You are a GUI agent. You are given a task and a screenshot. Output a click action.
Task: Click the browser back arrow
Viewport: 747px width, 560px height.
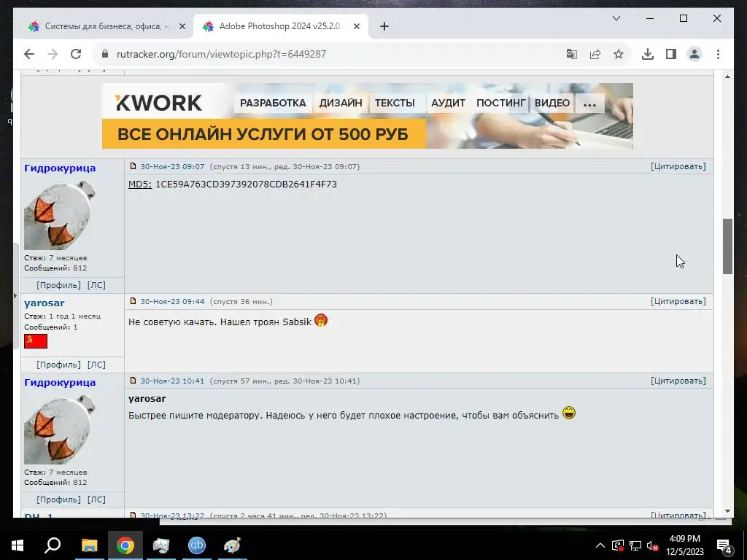[29, 54]
